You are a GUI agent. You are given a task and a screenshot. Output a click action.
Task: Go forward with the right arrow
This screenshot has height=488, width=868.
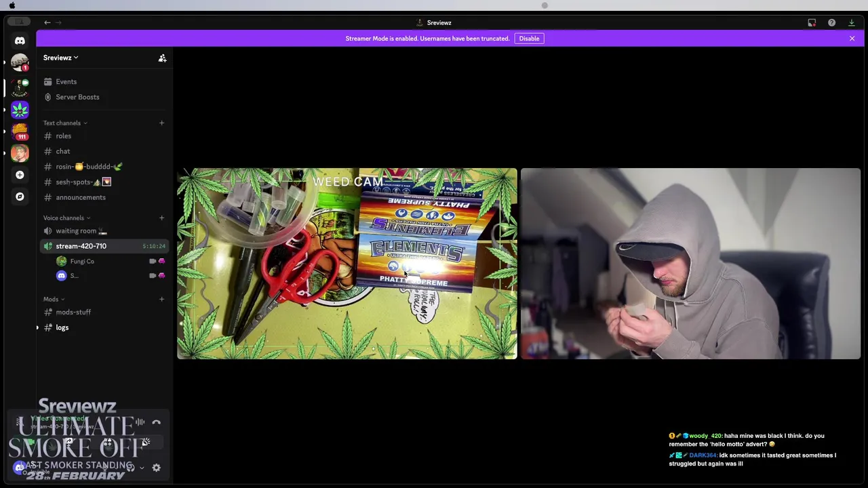pyautogui.click(x=58, y=22)
